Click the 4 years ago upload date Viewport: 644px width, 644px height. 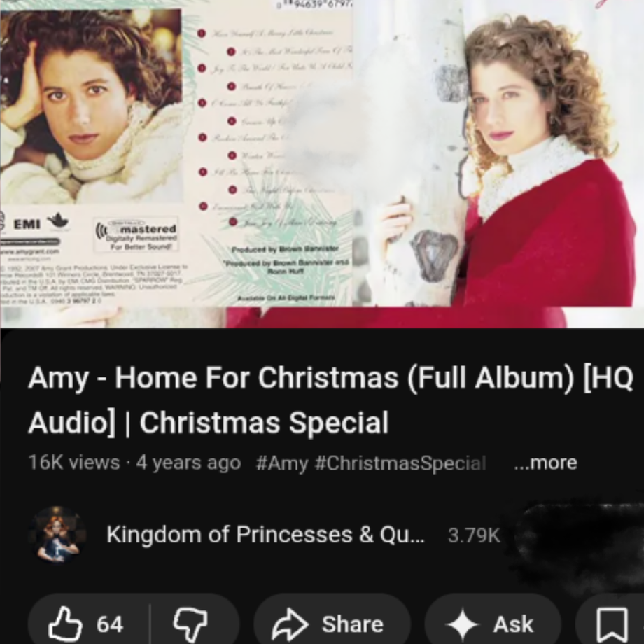tap(188, 463)
